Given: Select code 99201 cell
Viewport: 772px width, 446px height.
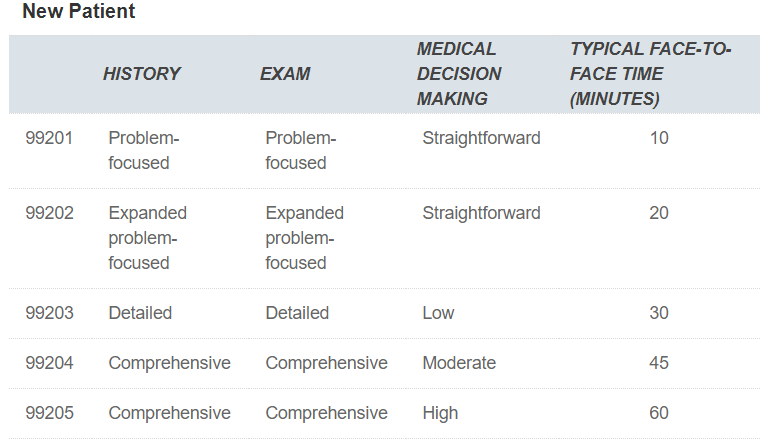Looking at the screenshot, I should point(49,138).
